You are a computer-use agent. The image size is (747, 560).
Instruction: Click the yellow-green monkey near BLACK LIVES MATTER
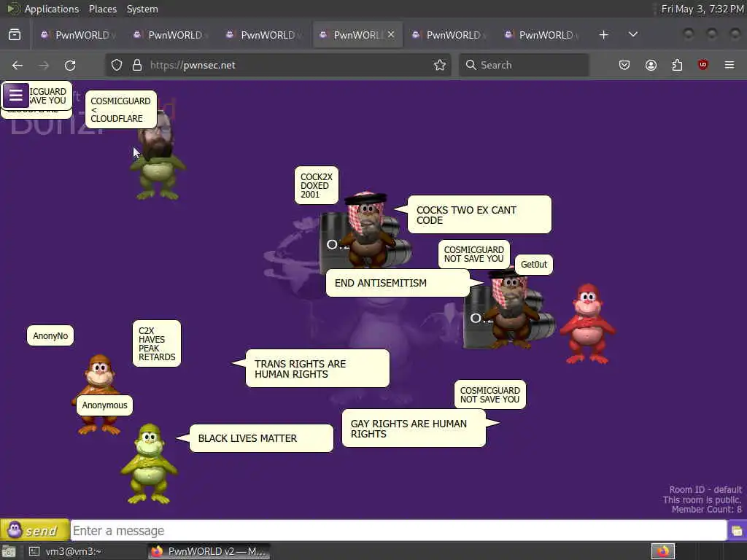[150, 464]
